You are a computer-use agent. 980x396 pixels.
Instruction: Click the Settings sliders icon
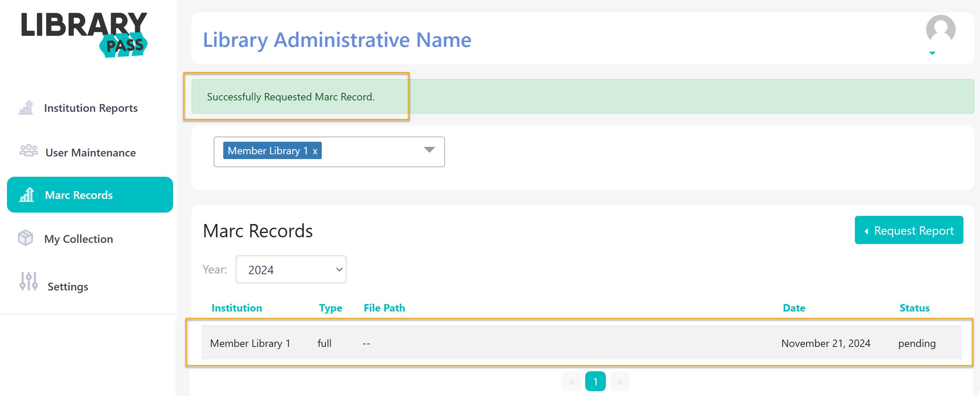(28, 282)
